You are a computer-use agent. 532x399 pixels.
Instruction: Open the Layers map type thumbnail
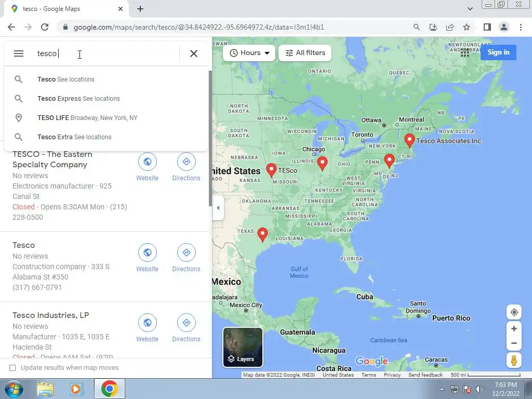[243, 348]
